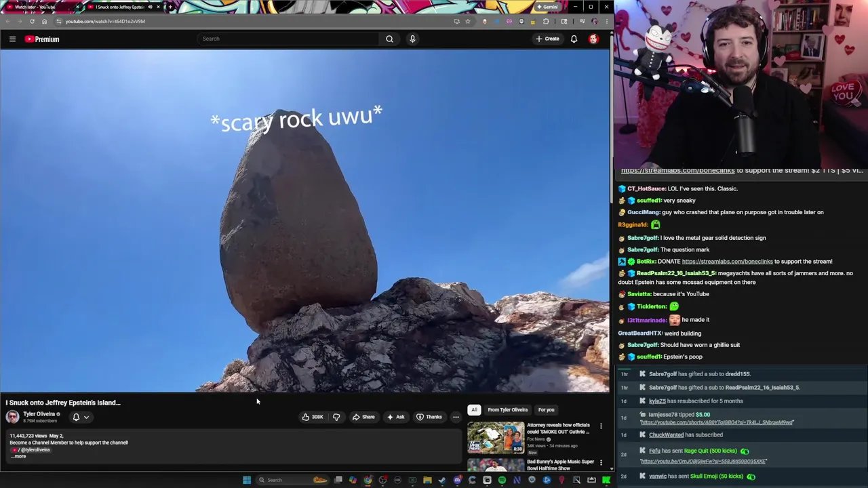Open notification bell dropdown for channel

[x=81, y=417]
